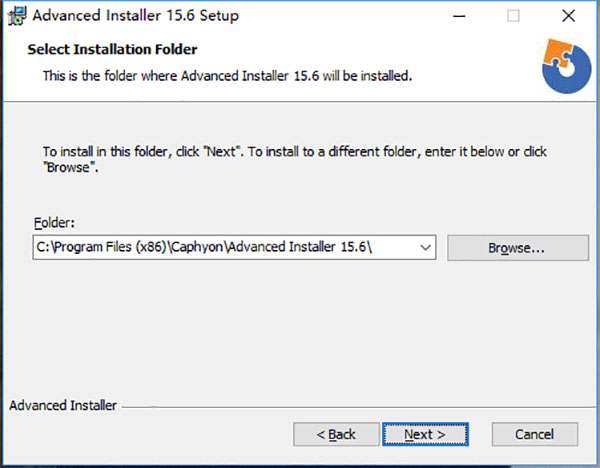Click the orange puzzle piece on the logo

coord(557,53)
